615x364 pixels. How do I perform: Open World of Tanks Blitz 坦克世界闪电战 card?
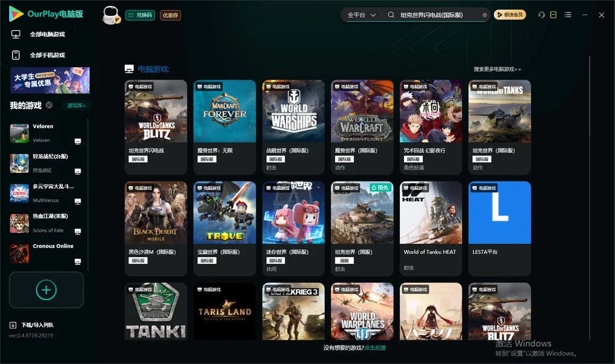(x=156, y=127)
